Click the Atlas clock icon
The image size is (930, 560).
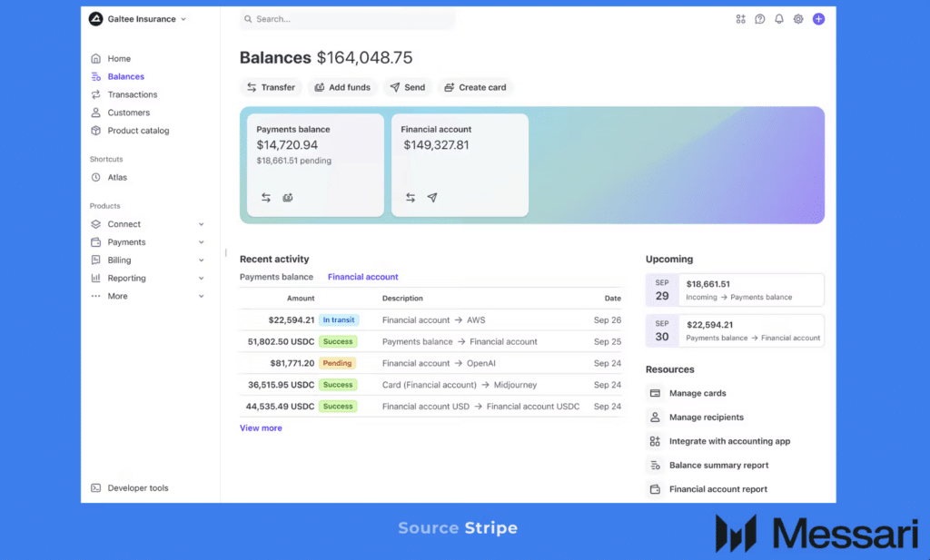pyautogui.click(x=95, y=177)
